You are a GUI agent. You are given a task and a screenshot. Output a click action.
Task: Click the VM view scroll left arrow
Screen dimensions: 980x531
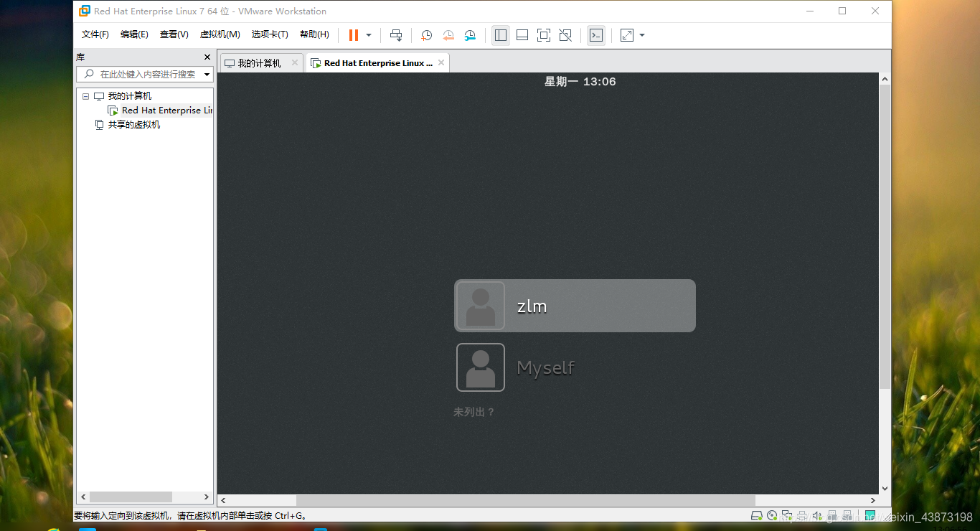(x=223, y=500)
